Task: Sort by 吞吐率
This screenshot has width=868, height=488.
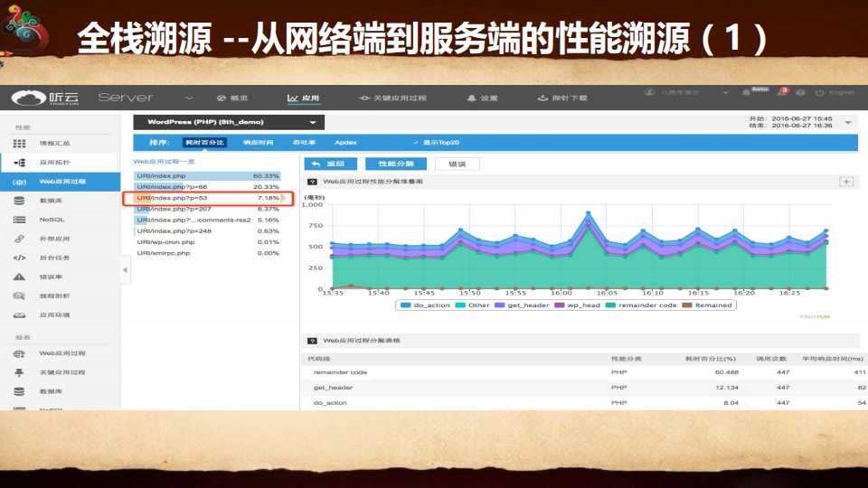Action: tap(304, 142)
